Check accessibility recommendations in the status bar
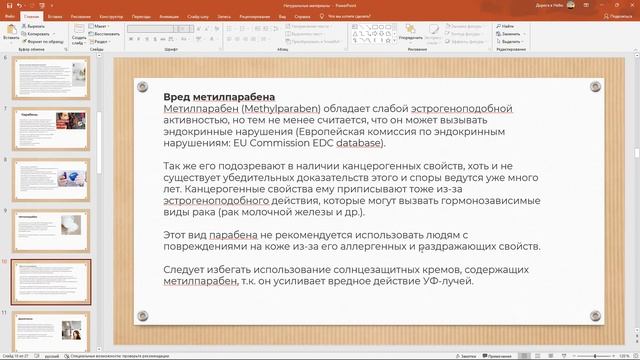This screenshot has width=640, height=360. (117, 356)
